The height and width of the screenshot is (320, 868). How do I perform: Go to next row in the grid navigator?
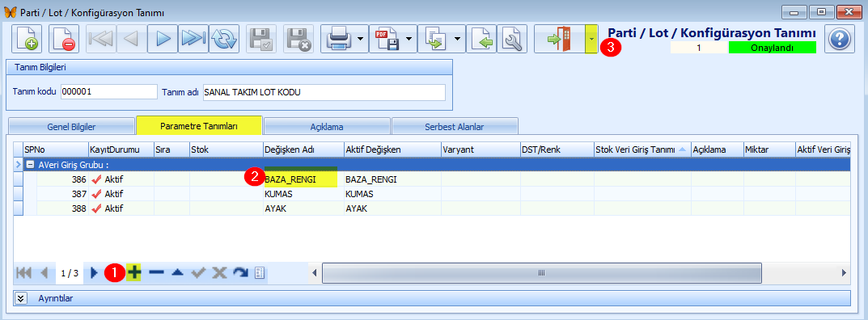[x=94, y=272]
